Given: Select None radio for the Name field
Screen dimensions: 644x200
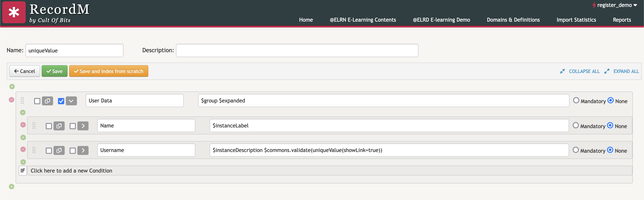Looking at the screenshot, I should pyautogui.click(x=610, y=125).
